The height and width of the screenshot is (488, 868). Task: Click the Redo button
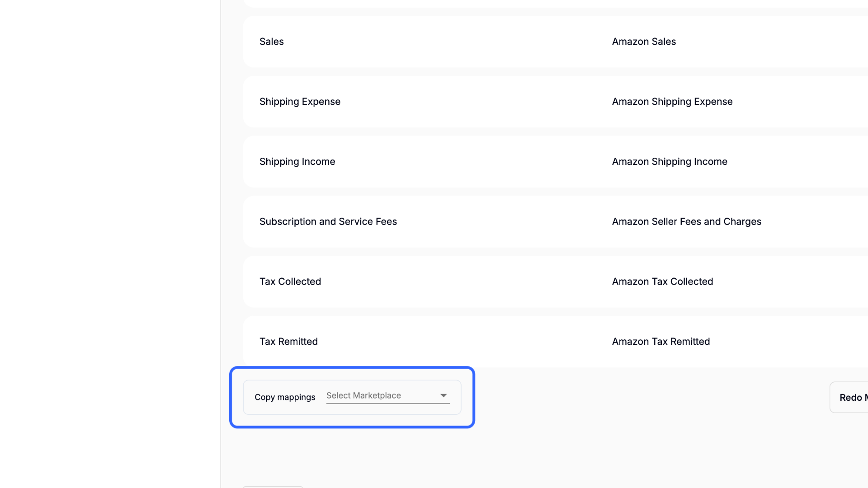[849, 398]
